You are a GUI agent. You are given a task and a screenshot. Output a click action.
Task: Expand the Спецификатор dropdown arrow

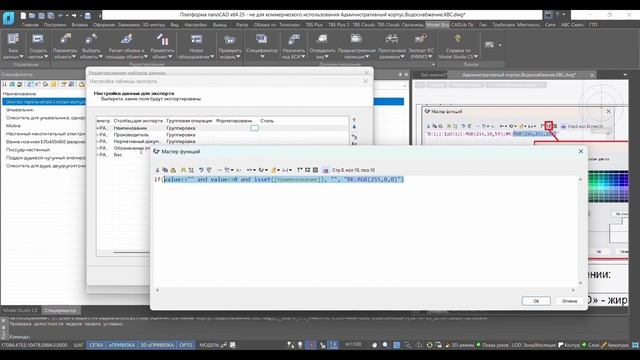(x=262, y=57)
